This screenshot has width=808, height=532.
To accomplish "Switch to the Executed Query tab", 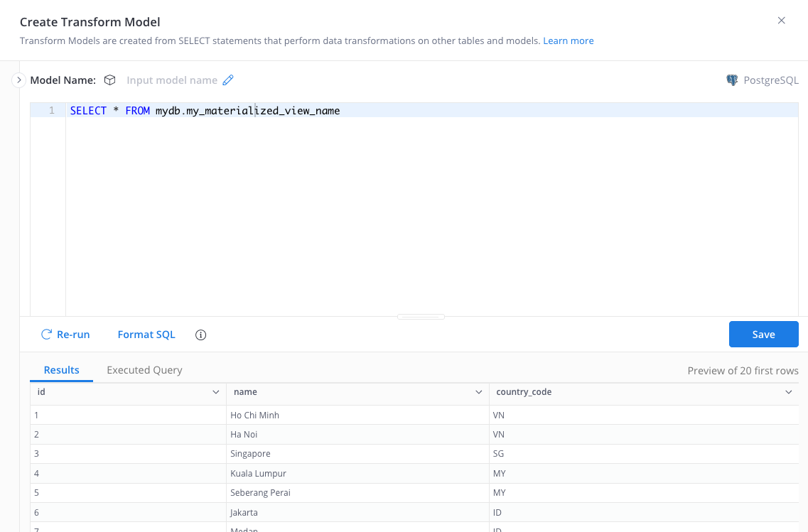I will click(x=144, y=370).
